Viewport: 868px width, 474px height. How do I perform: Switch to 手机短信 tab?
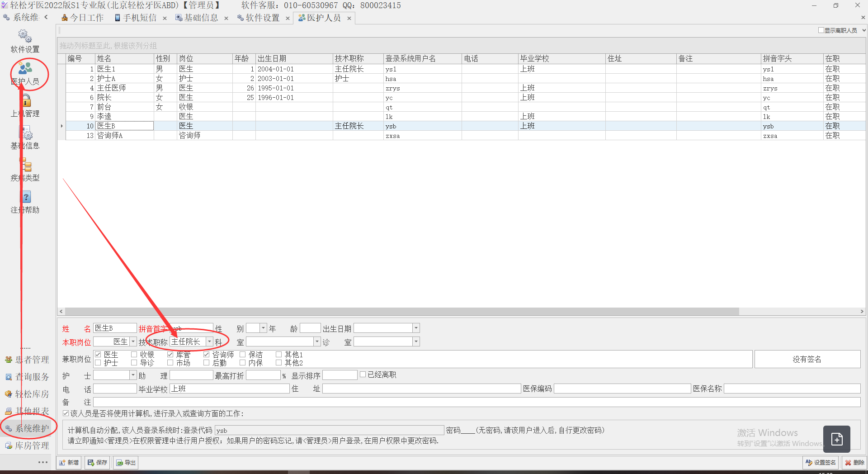[x=136, y=18]
